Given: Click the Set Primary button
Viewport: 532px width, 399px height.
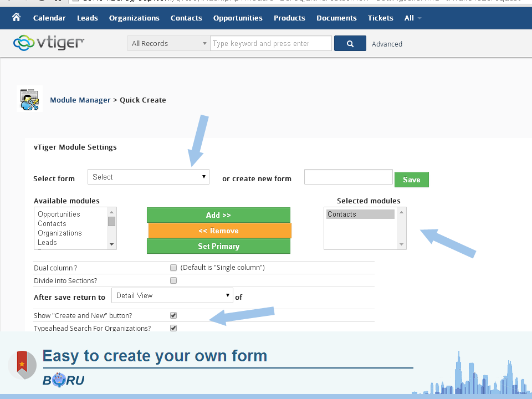Looking at the screenshot, I should [x=218, y=246].
